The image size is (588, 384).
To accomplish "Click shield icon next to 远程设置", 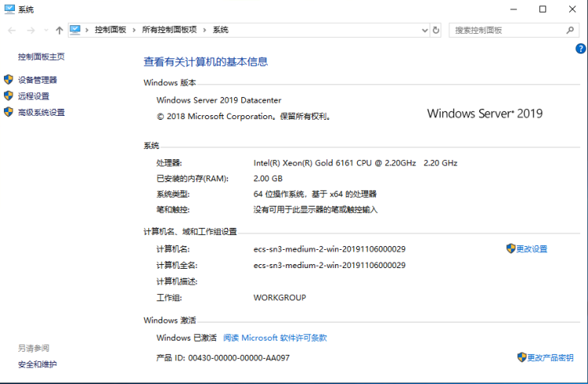I will [9, 95].
